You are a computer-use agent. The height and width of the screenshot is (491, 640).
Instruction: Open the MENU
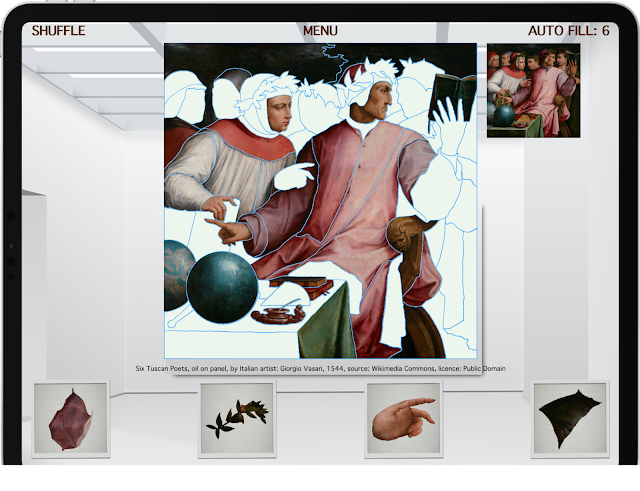[x=320, y=31]
